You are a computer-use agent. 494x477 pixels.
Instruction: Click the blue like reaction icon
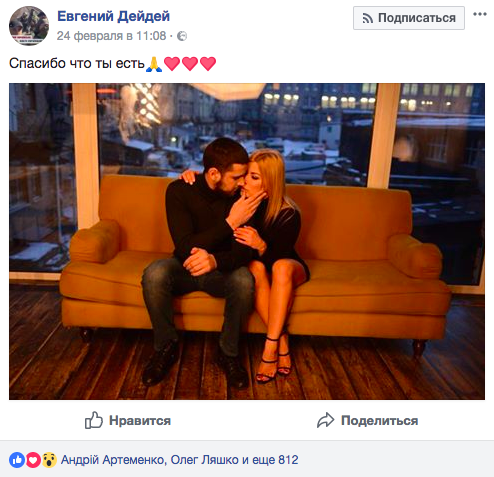point(17,460)
